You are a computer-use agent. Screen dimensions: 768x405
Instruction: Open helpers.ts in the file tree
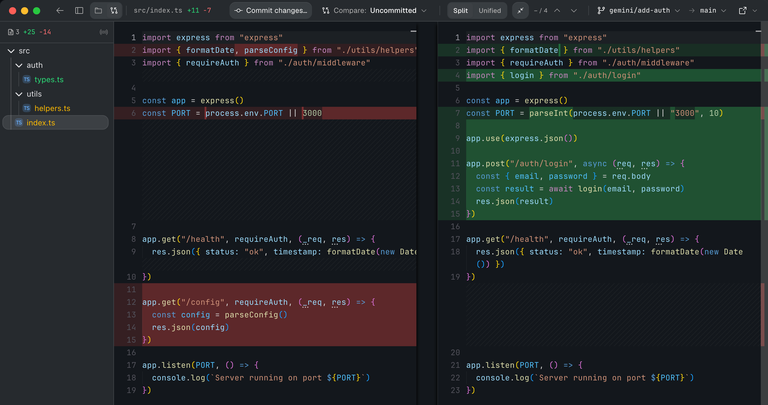[x=52, y=108]
